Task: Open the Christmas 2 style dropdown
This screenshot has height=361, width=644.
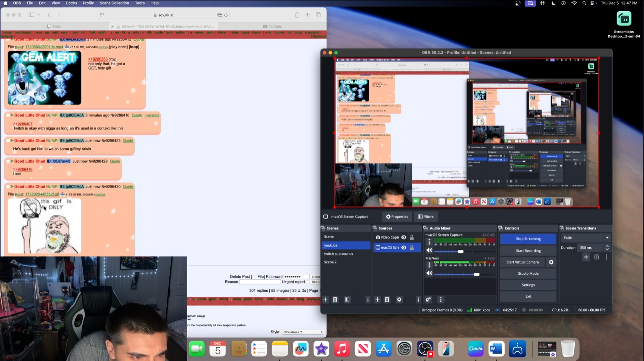Action: (x=303, y=332)
